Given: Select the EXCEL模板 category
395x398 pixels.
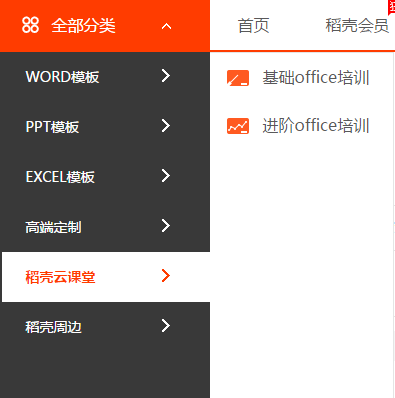Looking at the screenshot, I should click(x=105, y=177).
